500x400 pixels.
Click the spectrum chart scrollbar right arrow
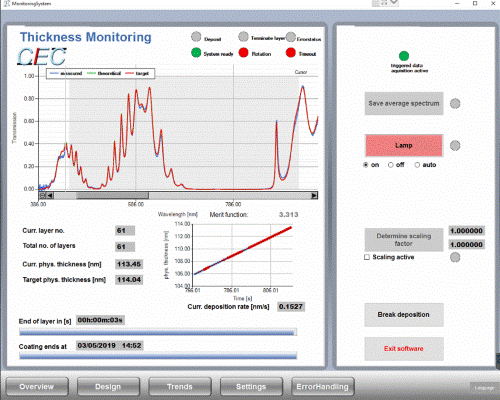click(314, 196)
